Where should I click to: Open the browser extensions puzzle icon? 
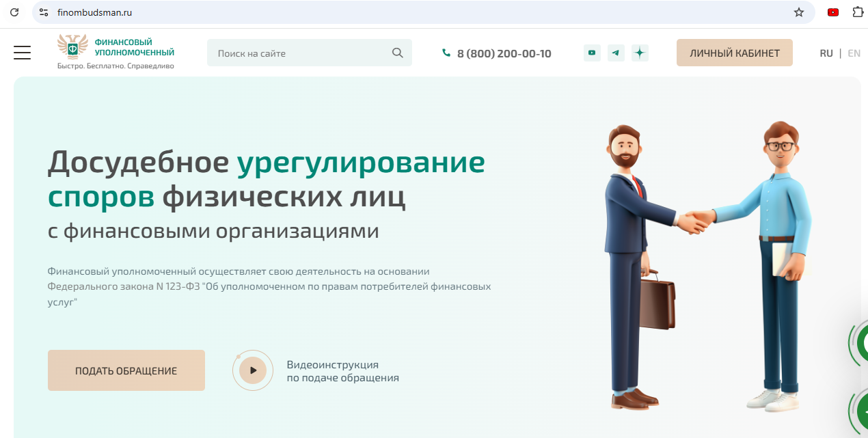(x=857, y=12)
